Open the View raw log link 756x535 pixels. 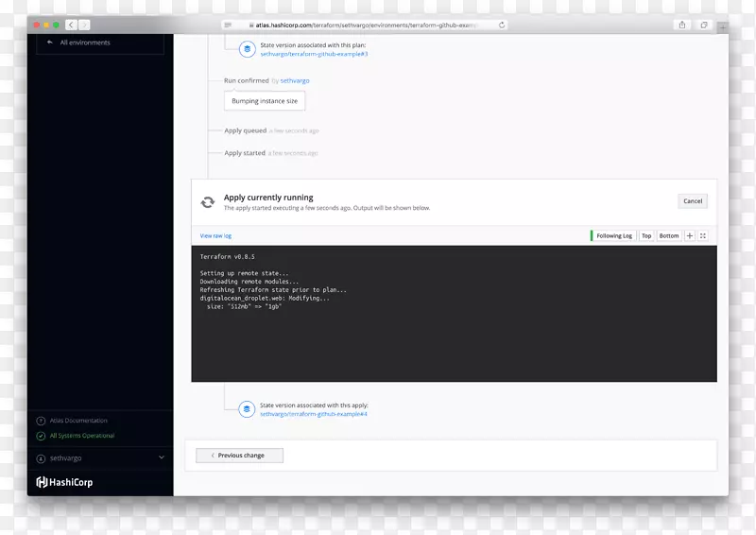pyautogui.click(x=215, y=235)
